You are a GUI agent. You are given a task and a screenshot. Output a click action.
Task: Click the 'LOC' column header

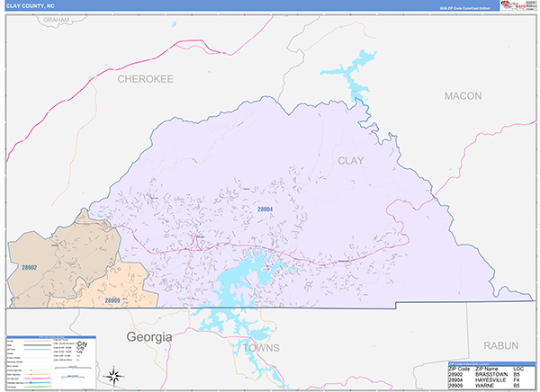pyautogui.click(x=518, y=369)
